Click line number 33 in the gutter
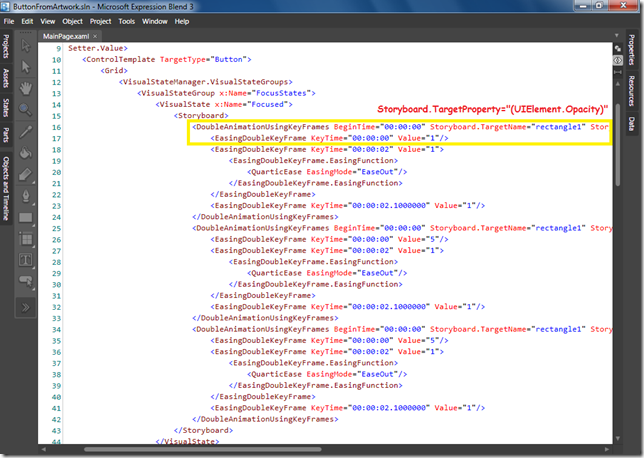The width and height of the screenshot is (644, 458). tap(56, 318)
